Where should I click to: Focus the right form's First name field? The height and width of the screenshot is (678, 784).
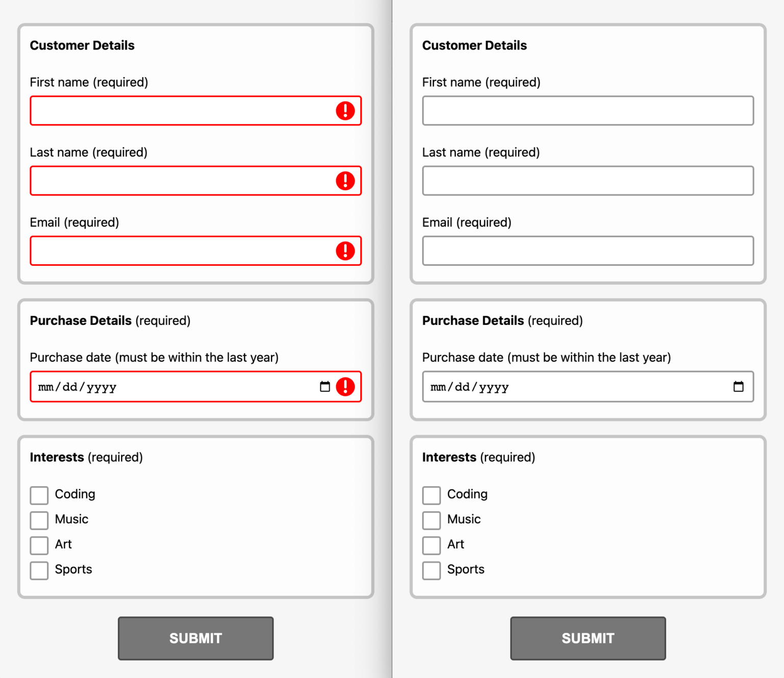pyautogui.click(x=587, y=111)
